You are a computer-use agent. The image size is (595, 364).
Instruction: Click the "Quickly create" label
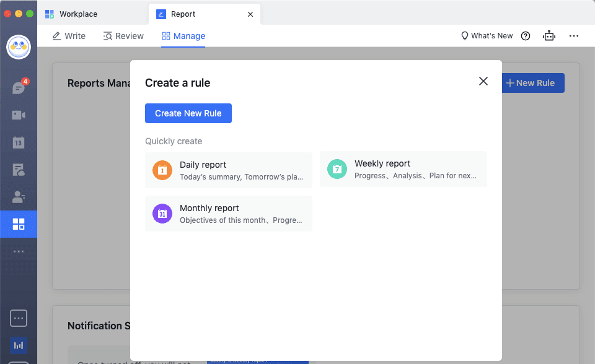[x=174, y=141]
